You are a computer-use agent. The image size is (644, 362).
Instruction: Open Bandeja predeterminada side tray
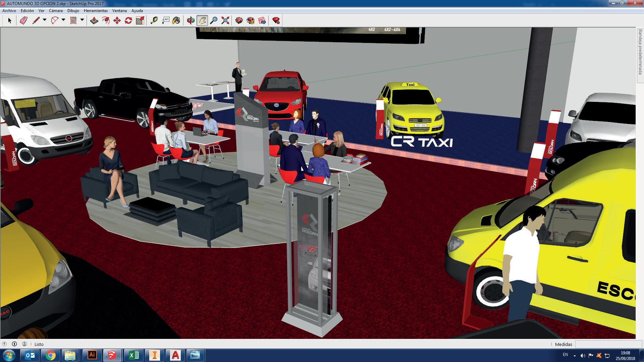coord(640,52)
